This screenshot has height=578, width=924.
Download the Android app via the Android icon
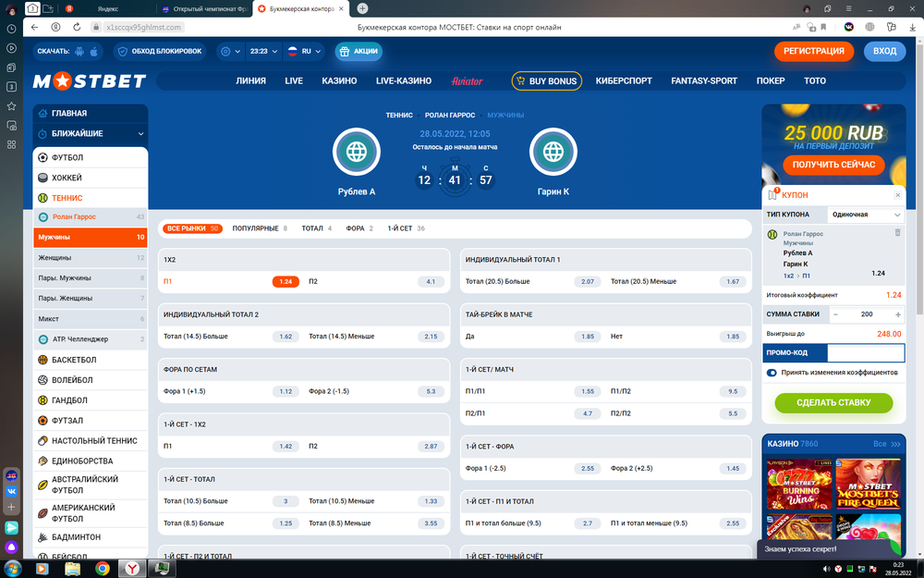coord(79,51)
